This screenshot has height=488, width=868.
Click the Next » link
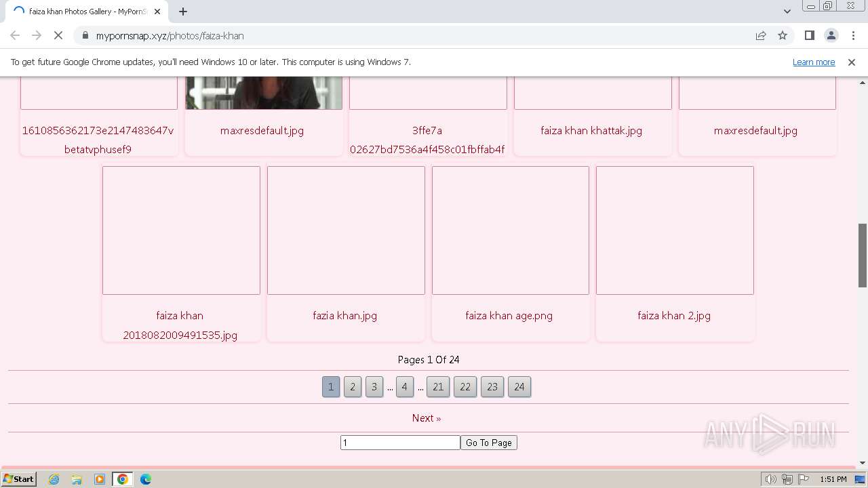(427, 418)
